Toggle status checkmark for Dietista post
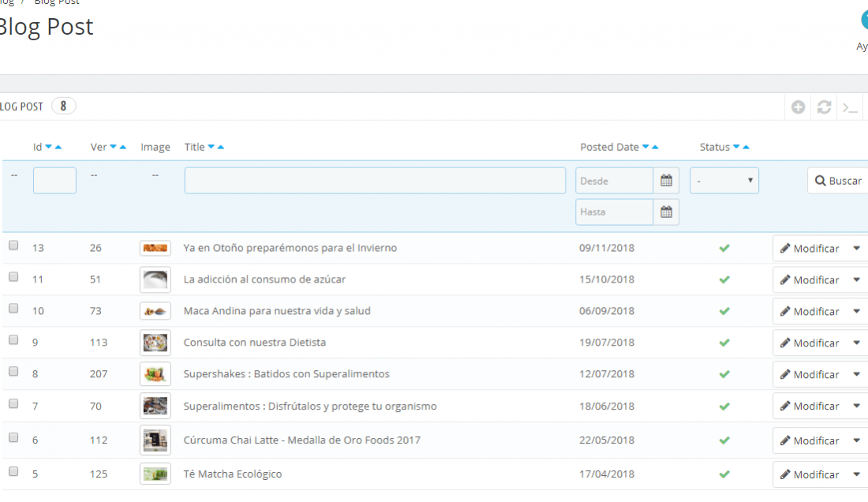Screen dimensions: 868x502 [724, 343]
